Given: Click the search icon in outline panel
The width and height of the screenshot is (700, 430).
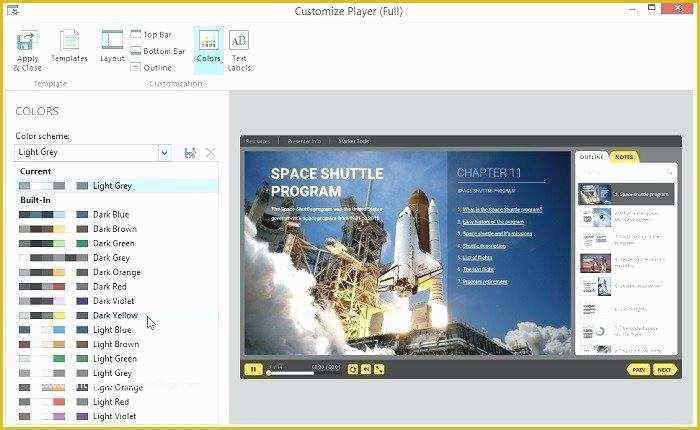Looking at the screenshot, I should pyautogui.click(x=669, y=172).
